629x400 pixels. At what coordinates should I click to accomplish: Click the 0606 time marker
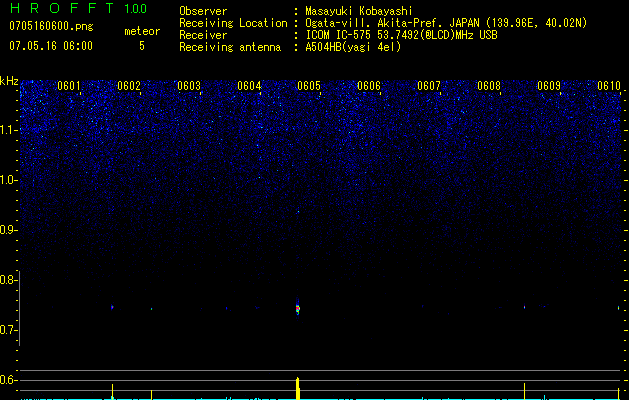(x=369, y=86)
